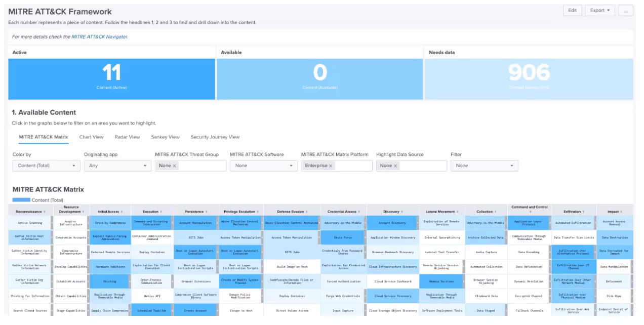Expand the Originating app dropdown

tap(117, 166)
